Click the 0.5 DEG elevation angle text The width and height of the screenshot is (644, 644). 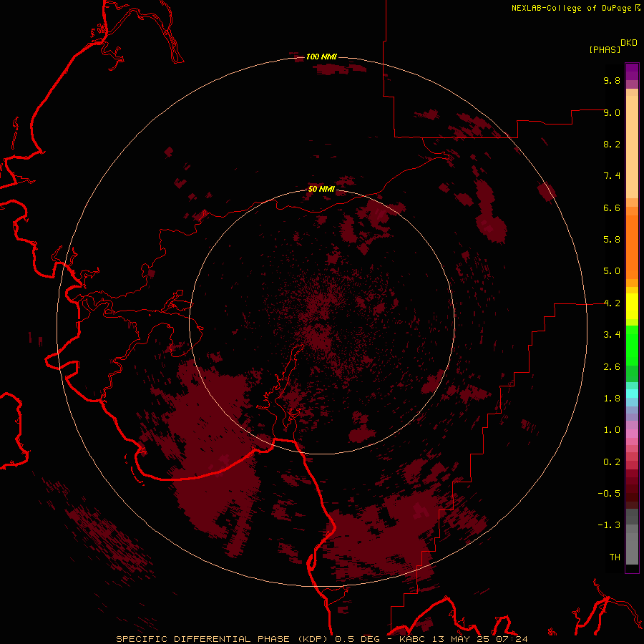click(358, 639)
